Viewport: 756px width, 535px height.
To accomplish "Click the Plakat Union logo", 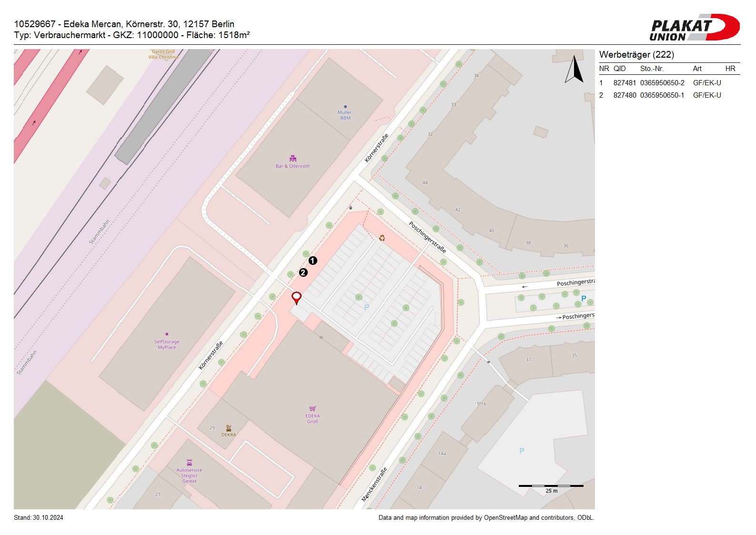I will [694, 28].
